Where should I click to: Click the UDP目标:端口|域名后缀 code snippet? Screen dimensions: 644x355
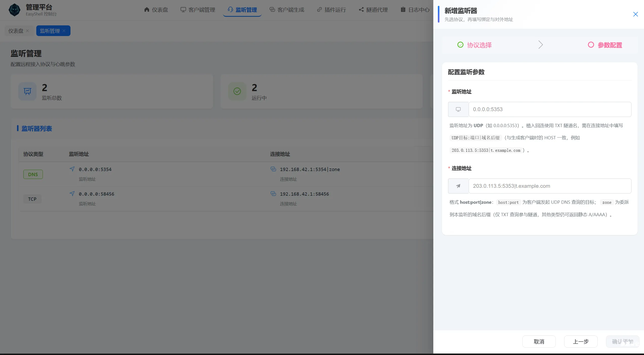475,138
